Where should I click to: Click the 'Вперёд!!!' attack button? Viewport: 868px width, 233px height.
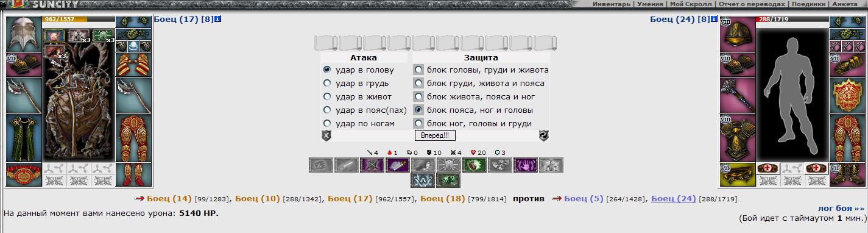[435, 135]
